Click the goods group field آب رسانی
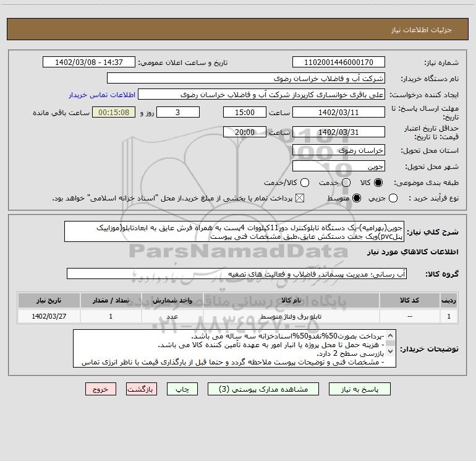Image resolution: width=476 pixels, height=461 pixels. [x=237, y=274]
